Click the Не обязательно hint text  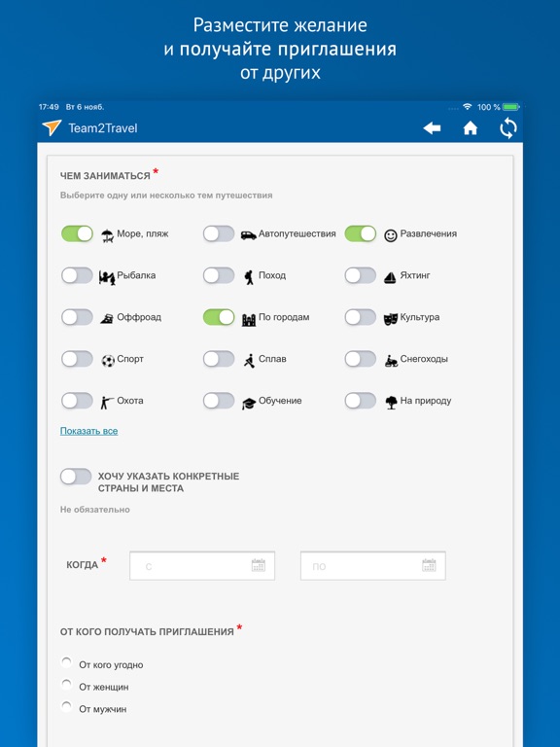pos(94,510)
